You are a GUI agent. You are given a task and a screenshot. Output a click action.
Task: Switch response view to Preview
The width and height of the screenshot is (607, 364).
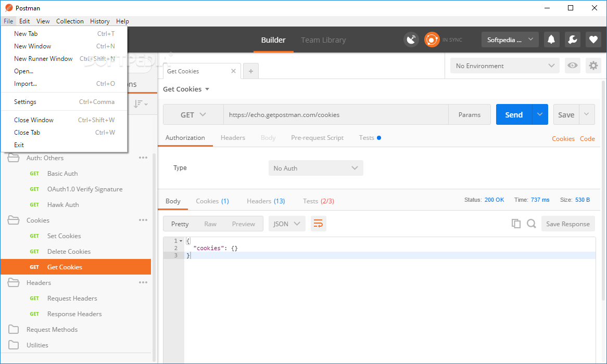[x=244, y=224]
